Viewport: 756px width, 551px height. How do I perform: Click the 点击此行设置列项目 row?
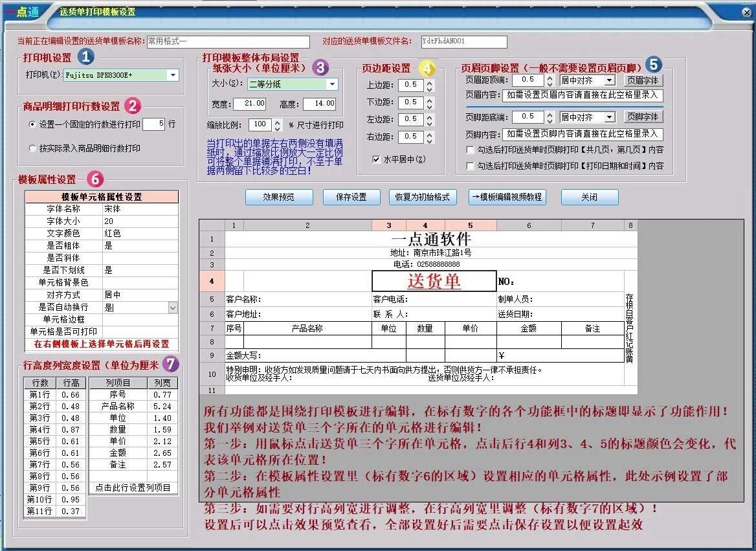tap(133, 487)
